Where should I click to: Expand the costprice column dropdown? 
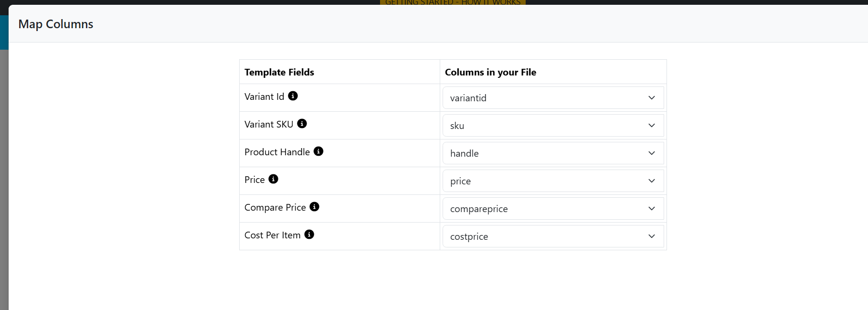click(x=553, y=236)
